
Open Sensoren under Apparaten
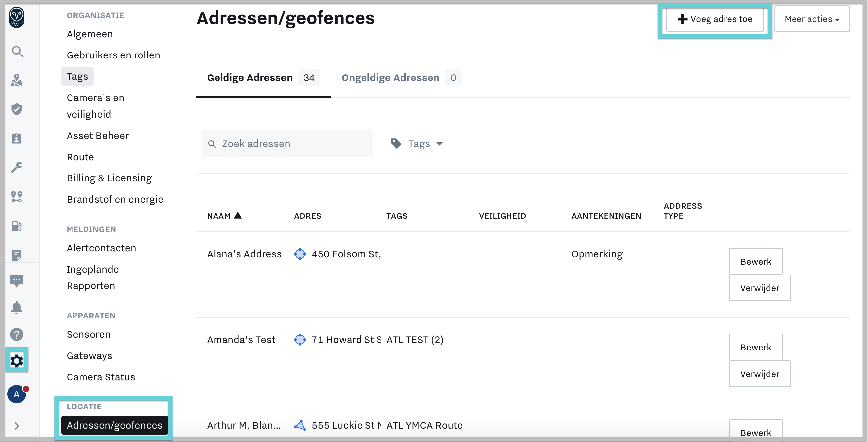88,334
